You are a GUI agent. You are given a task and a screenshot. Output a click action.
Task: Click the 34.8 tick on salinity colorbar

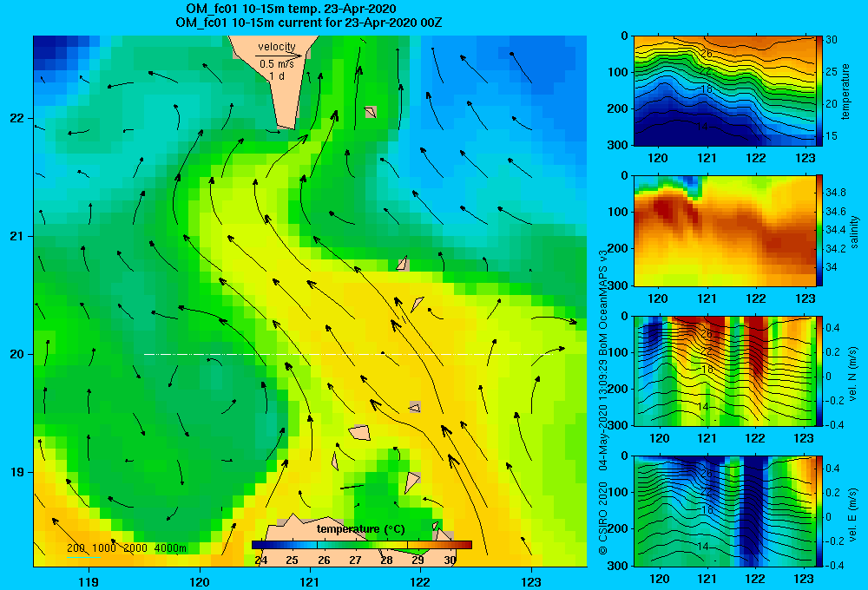point(835,193)
